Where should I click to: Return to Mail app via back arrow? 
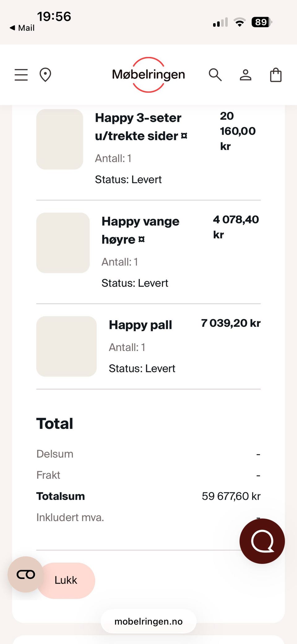22,28
